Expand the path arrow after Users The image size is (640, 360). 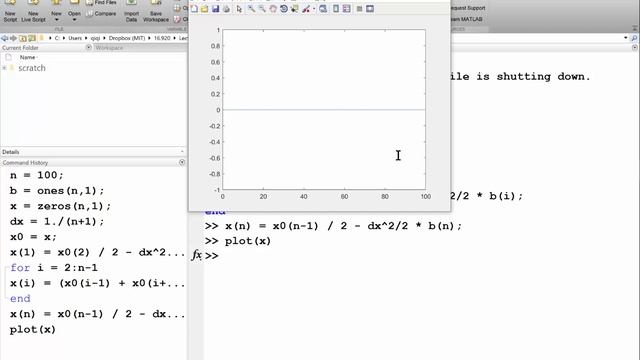pos(86,38)
